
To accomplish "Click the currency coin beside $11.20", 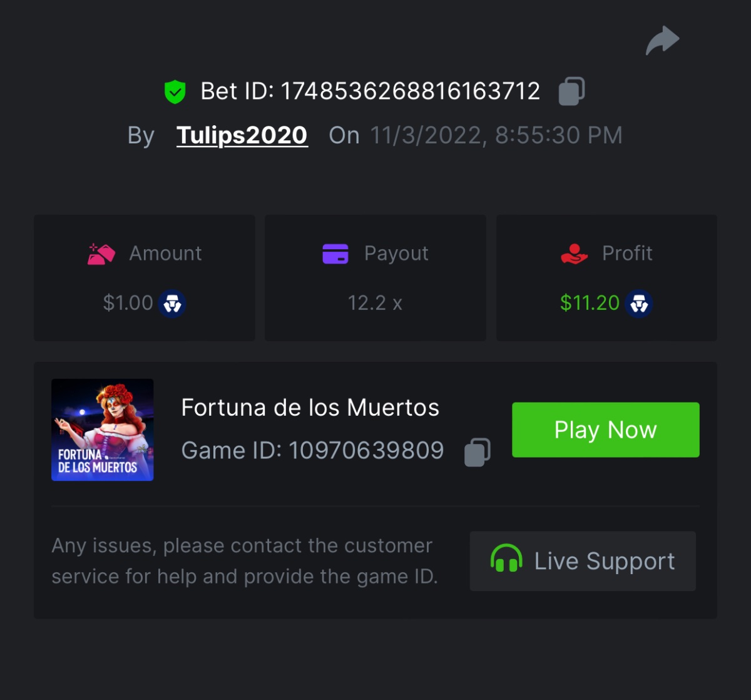I will coord(638,304).
